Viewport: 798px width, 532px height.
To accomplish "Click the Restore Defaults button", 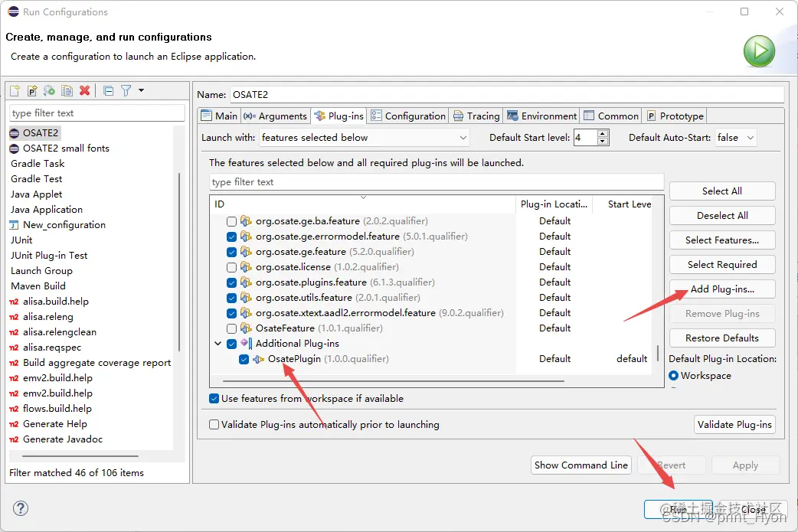I will pyautogui.click(x=722, y=338).
